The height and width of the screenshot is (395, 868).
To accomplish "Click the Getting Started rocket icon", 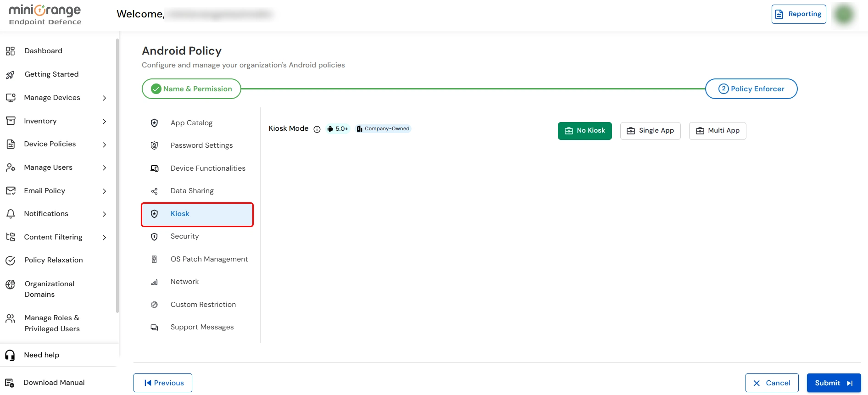I will click(10, 75).
